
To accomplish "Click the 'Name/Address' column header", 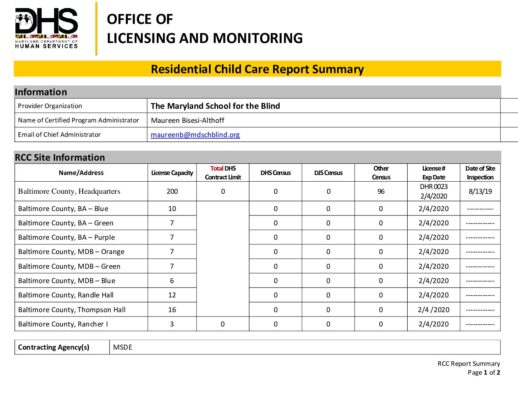I will pos(81,173).
